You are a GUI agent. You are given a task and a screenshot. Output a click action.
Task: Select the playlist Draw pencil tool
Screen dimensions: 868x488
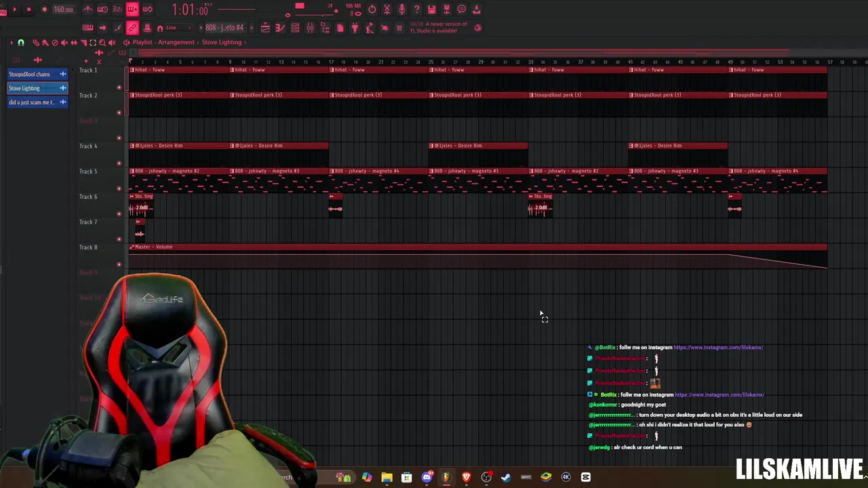click(36, 42)
